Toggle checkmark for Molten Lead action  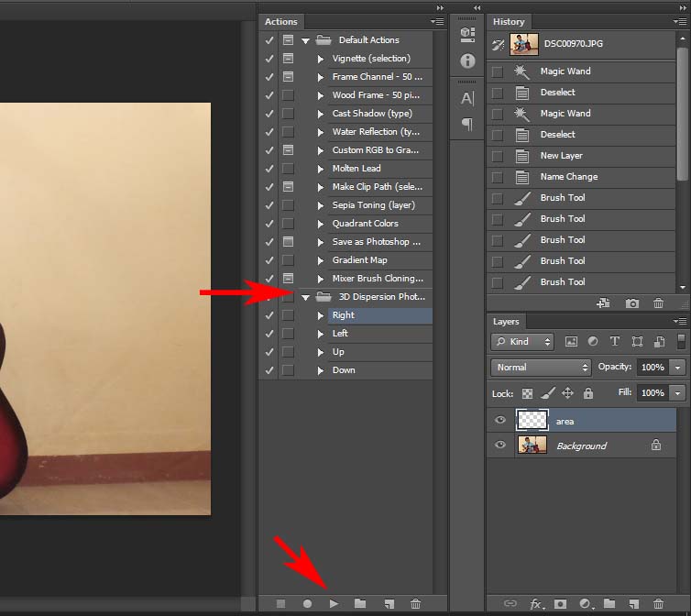click(269, 169)
